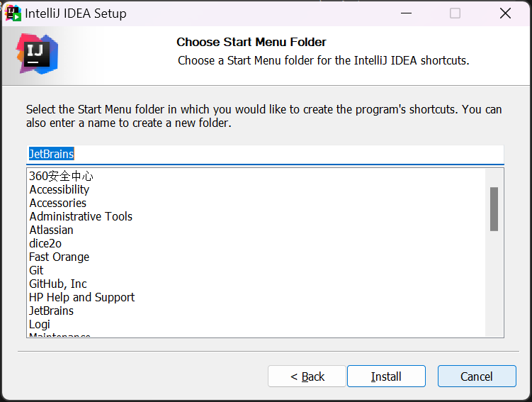The width and height of the screenshot is (532, 402).
Task: Select JetBrains in the folder list
Action: coord(52,311)
